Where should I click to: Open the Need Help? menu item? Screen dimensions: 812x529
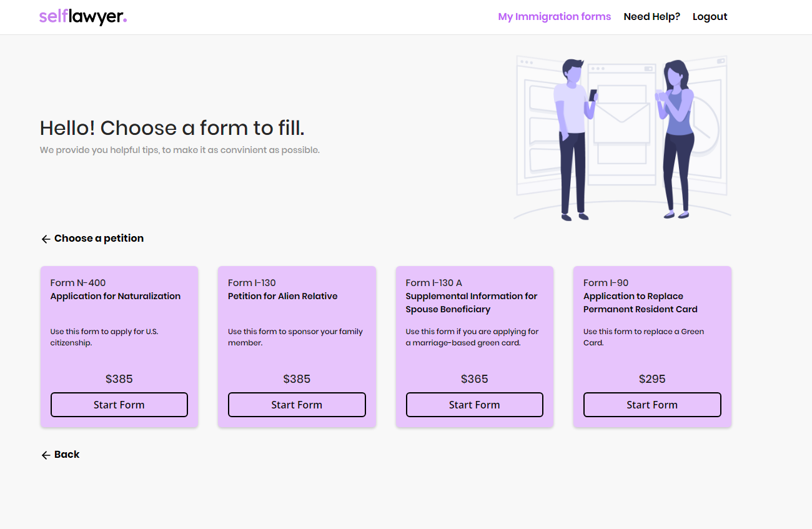[x=651, y=17]
